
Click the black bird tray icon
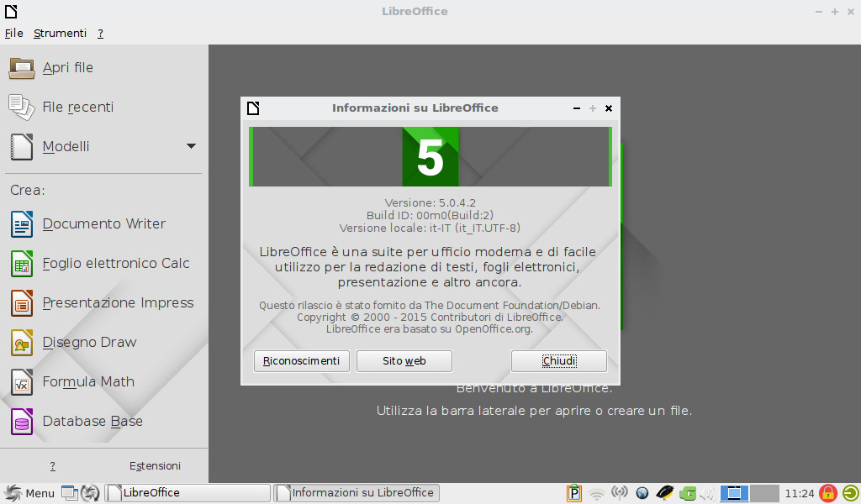(664, 493)
